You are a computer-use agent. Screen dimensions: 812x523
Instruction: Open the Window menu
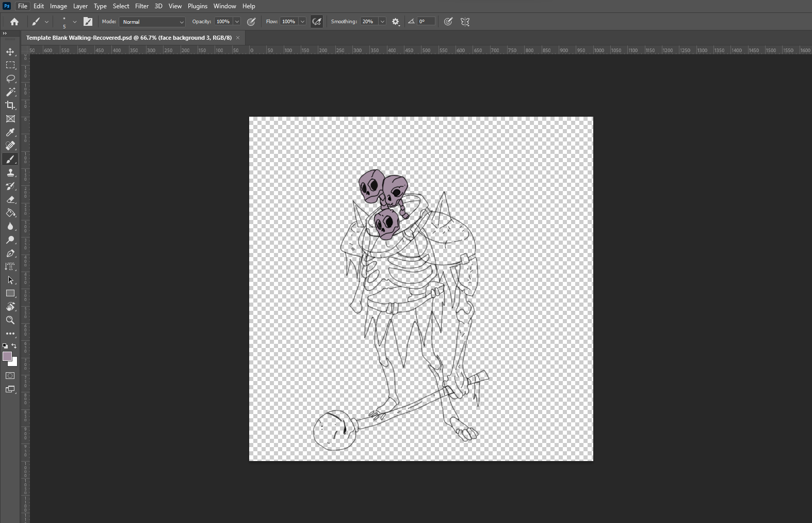coord(225,6)
